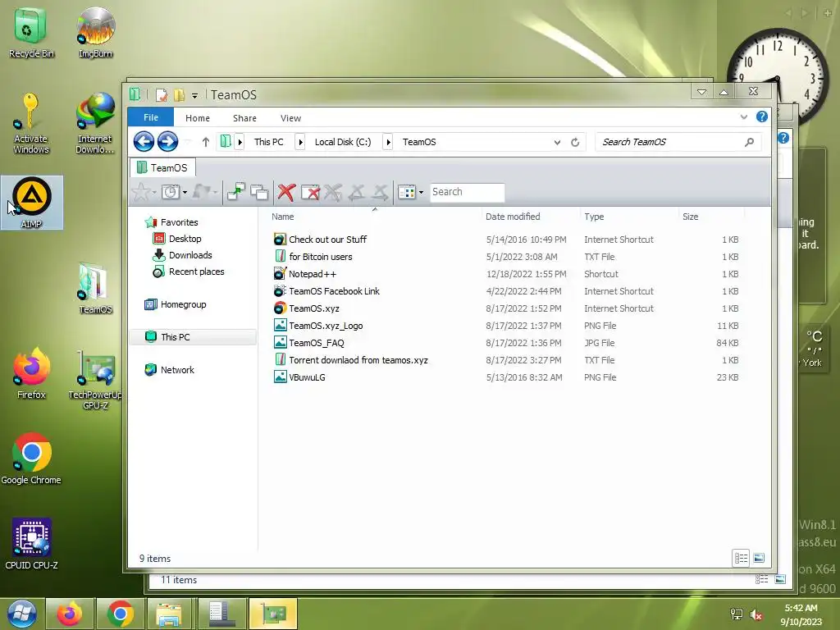Open the Home ribbon tab
840x630 pixels.
pyautogui.click(x=198, y=118)
